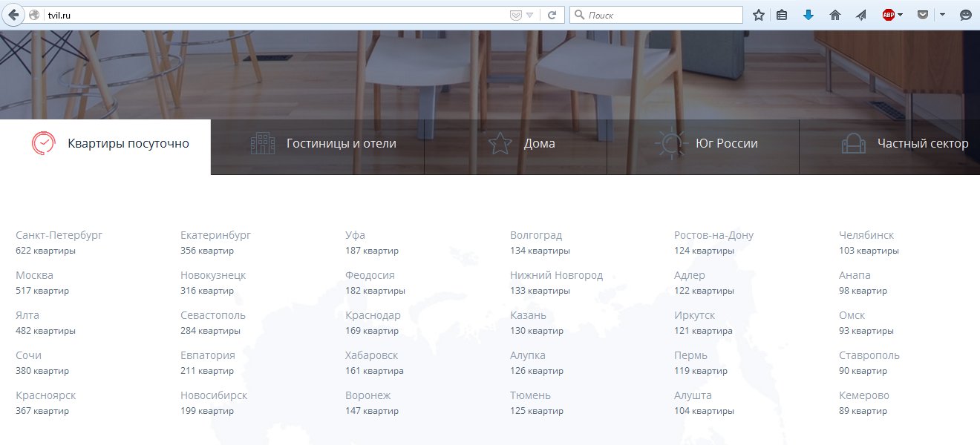This screenshot has height=445, width=980.
Task: Select the Казань city link
Action: 528,315
